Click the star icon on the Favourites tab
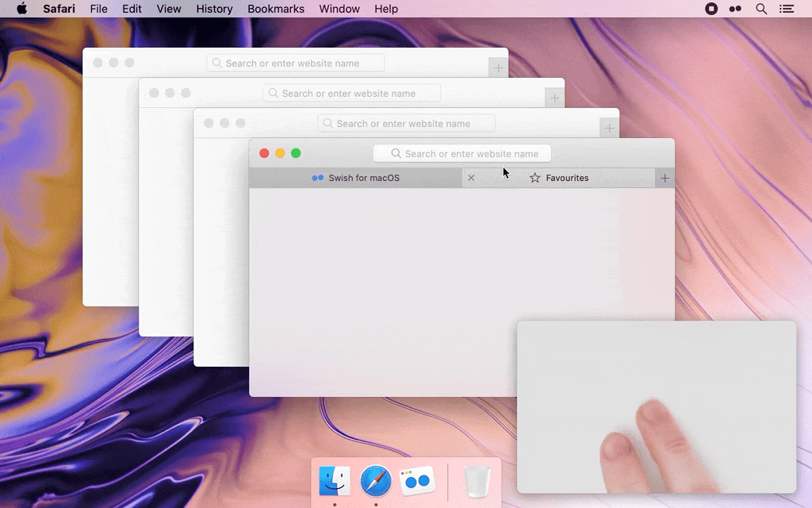The width and height of the screenshot is (812, 508). click(534, 178)
